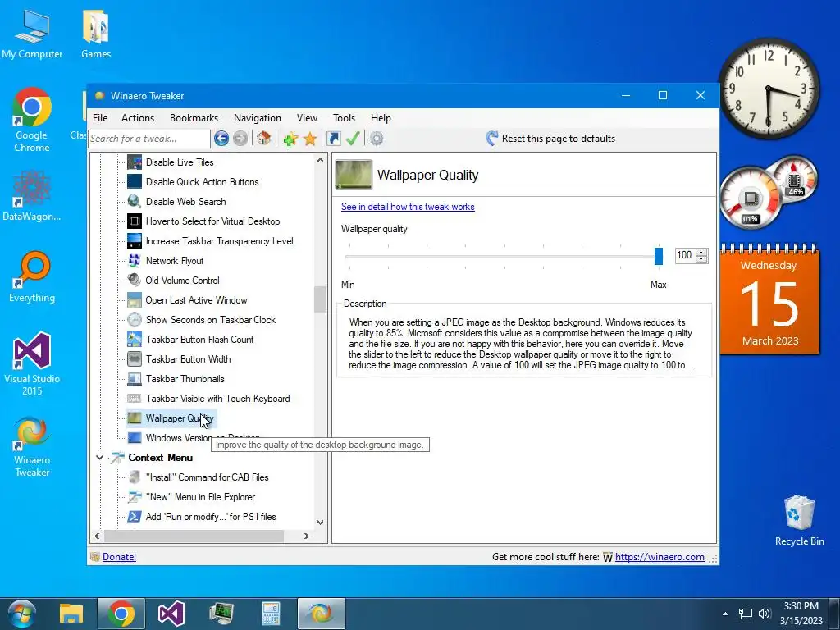Click the Disable Web Search globe icon

click(x=135, y=202)
